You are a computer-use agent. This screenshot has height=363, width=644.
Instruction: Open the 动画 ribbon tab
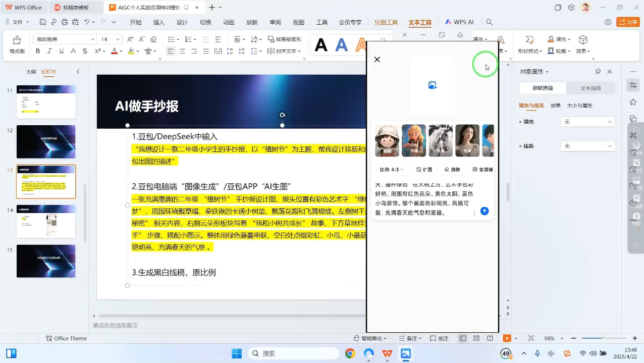click(229, 22)
